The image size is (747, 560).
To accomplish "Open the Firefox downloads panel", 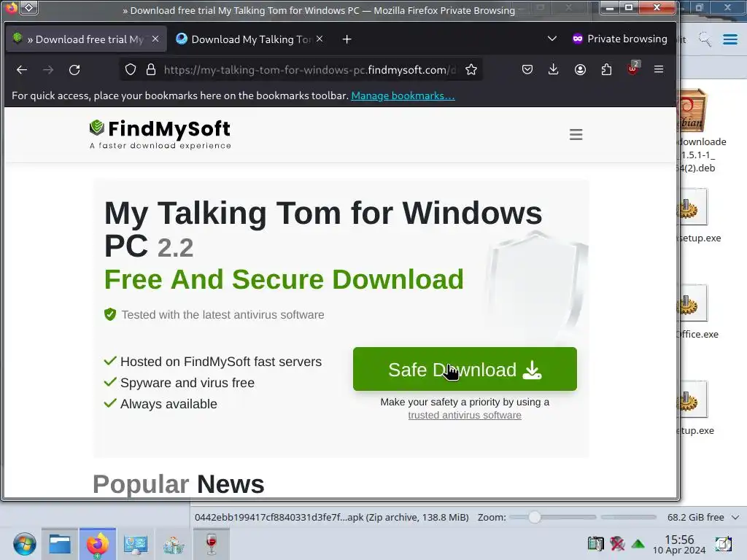I will pyautogui.click(x=553, y=69).
